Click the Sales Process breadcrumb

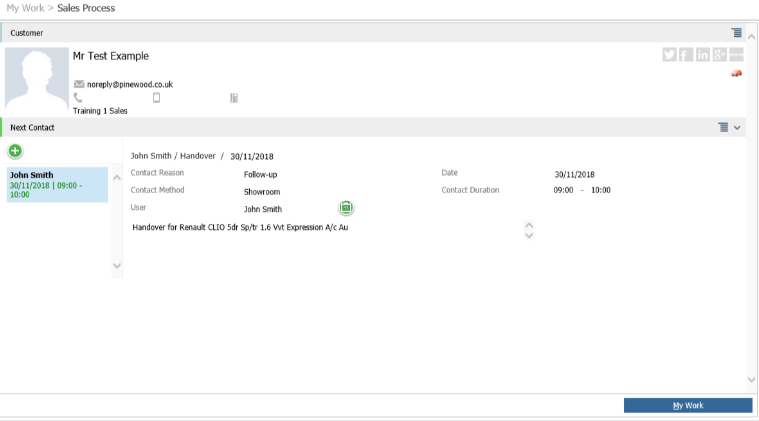click(86, 8)
